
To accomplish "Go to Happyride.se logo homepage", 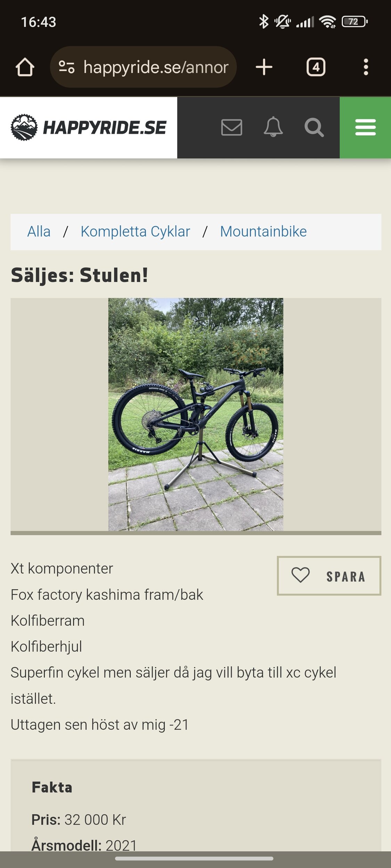I will click(x=89, y=127).
